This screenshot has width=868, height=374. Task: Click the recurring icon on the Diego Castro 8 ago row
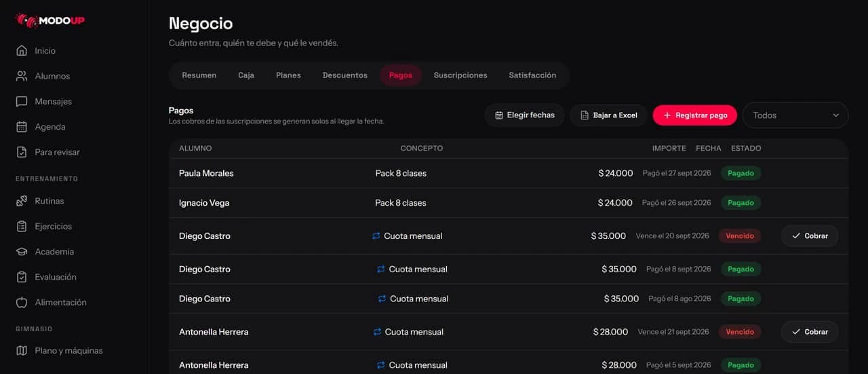click(382, 299)
